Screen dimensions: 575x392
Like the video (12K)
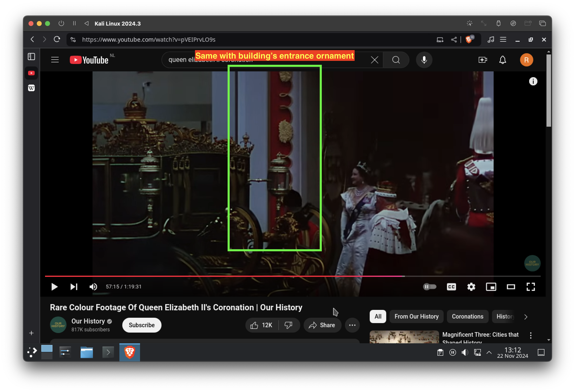click(261, 325)
